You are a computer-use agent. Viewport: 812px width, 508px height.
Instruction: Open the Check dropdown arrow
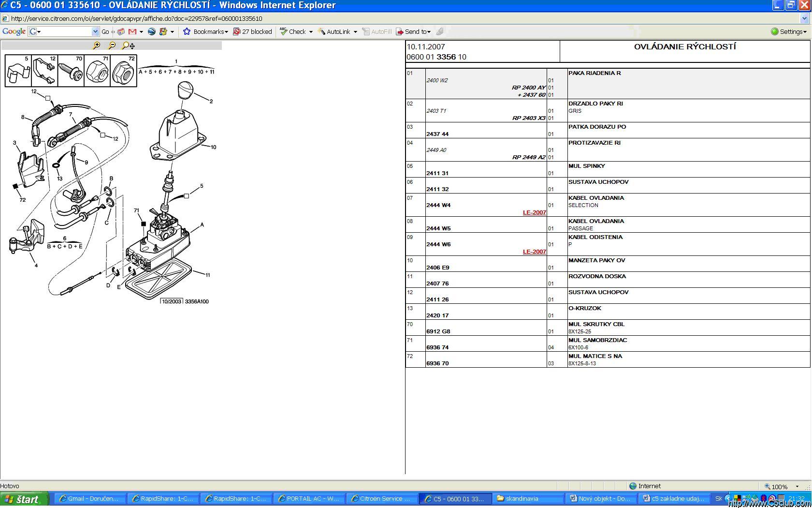tap(311, 31)
